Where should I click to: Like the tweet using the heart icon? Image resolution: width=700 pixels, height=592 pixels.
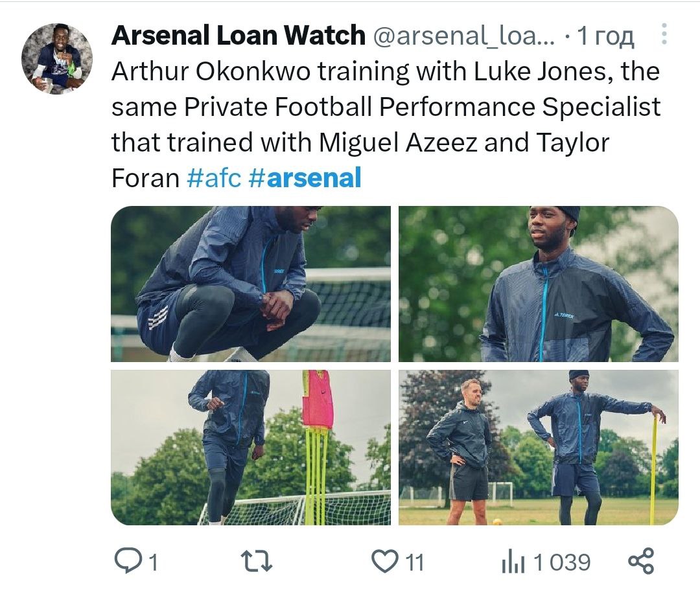click(x=386, y=561)
